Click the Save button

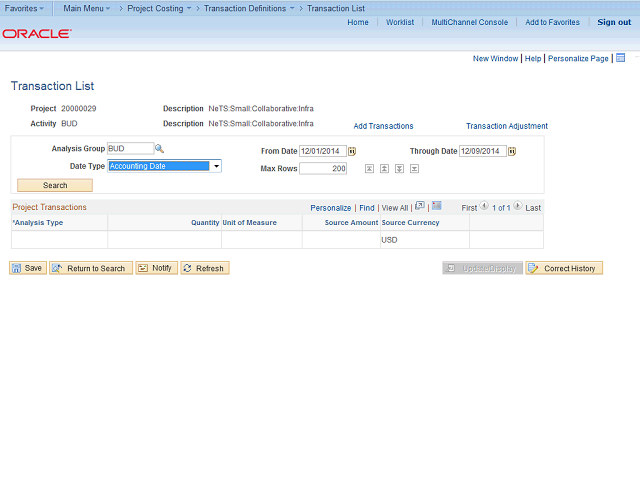(x=28, y=268)
